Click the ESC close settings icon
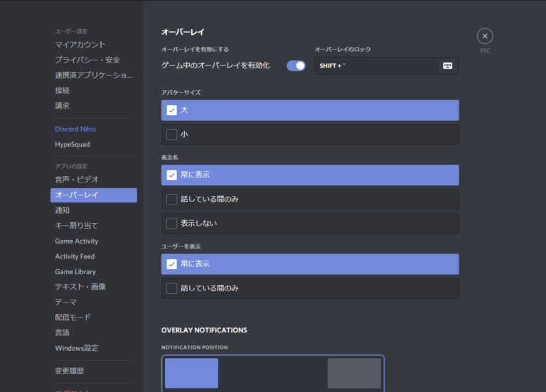Screen dimensions: 546x392 (x=485, y=36)
